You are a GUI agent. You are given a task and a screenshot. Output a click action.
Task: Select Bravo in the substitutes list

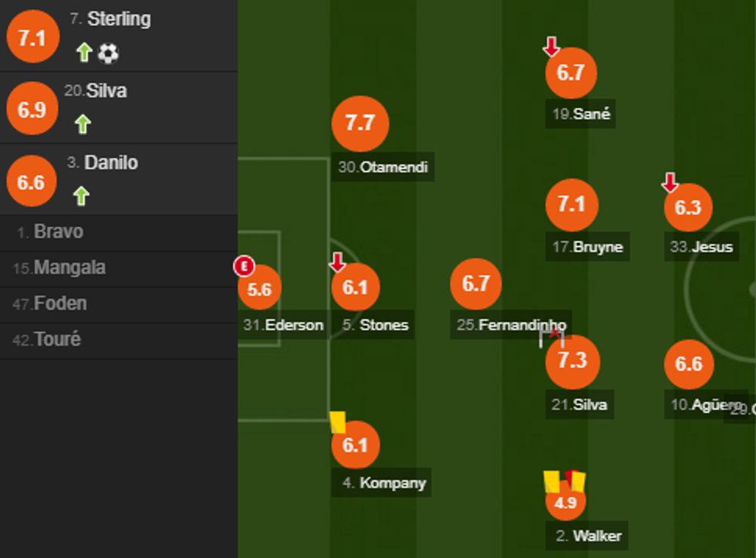(59, 232)
